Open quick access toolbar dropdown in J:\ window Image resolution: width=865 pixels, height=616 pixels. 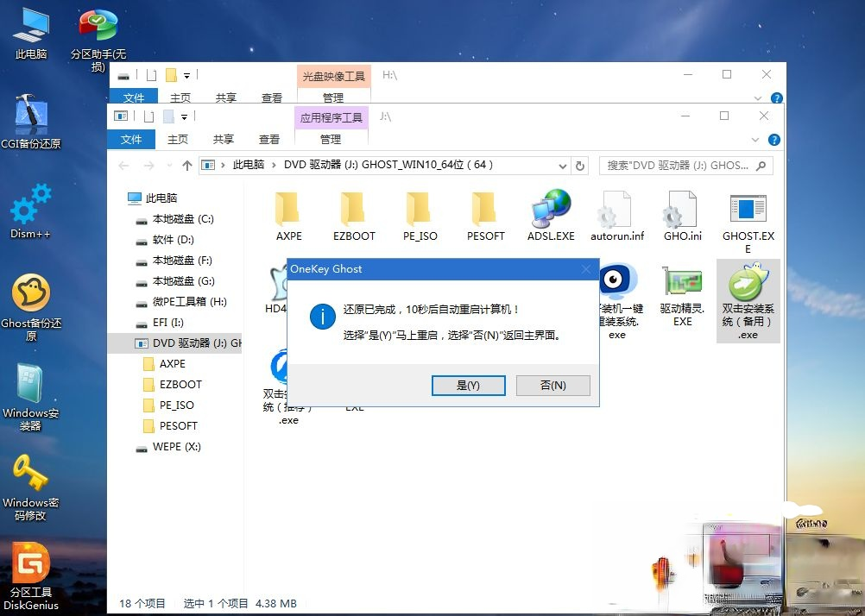(x=184, y=117)
